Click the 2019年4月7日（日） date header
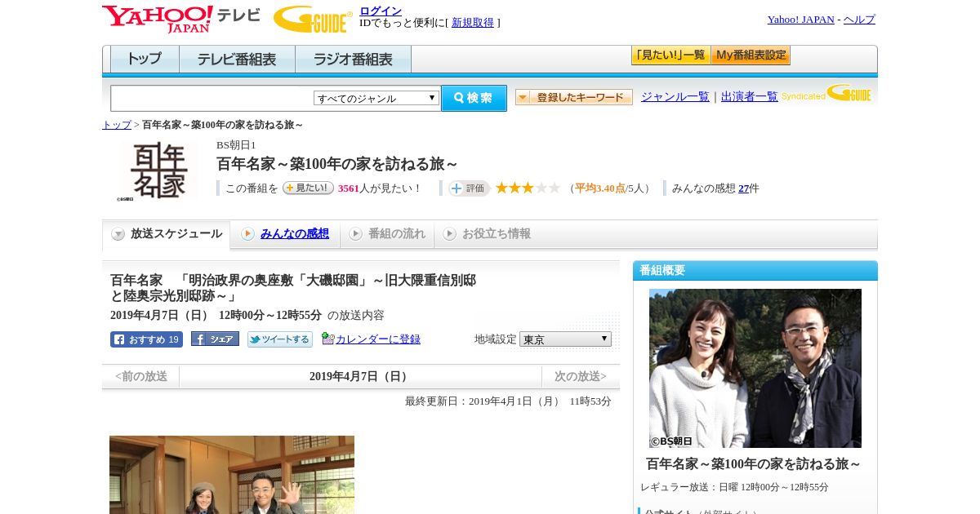 point(360,376)
